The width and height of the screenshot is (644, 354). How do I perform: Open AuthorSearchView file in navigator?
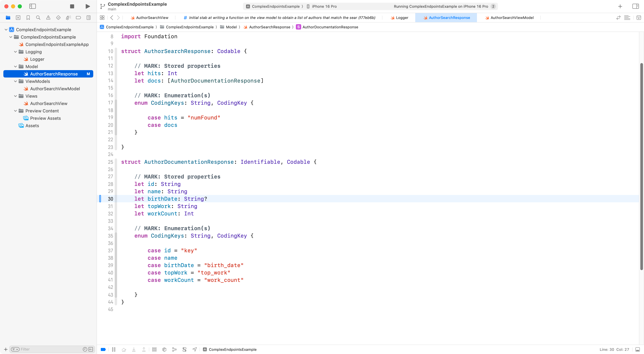coord(48,104)
